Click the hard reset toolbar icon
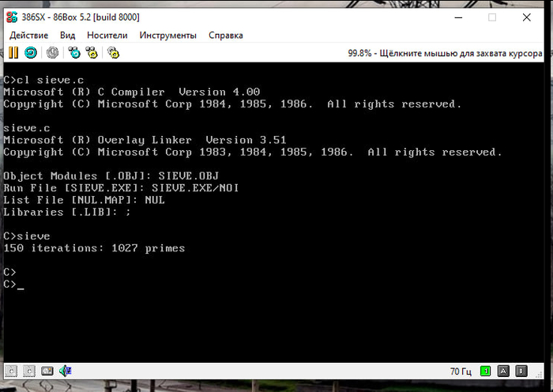 [x=31, y=53]
